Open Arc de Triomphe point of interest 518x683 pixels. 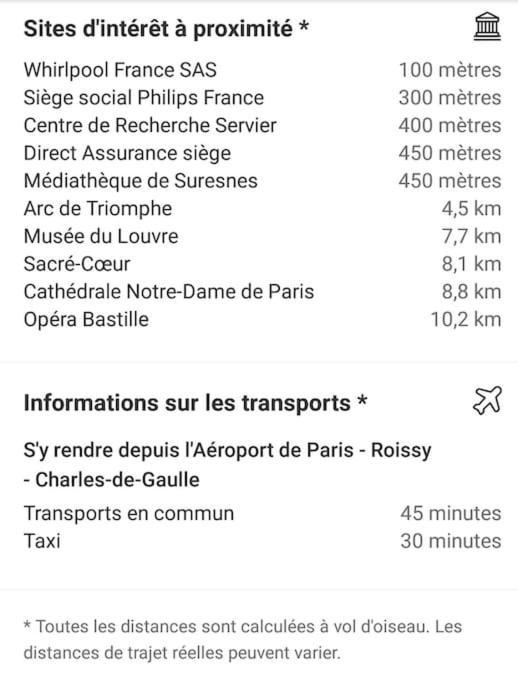pyautogui.click(x=262, y=209)
